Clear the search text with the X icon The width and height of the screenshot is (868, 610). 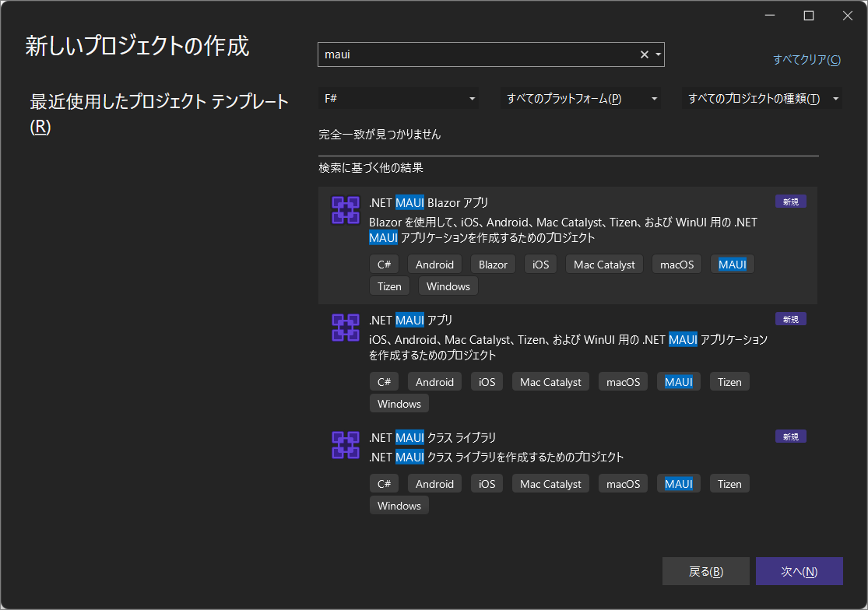[645, 54]
